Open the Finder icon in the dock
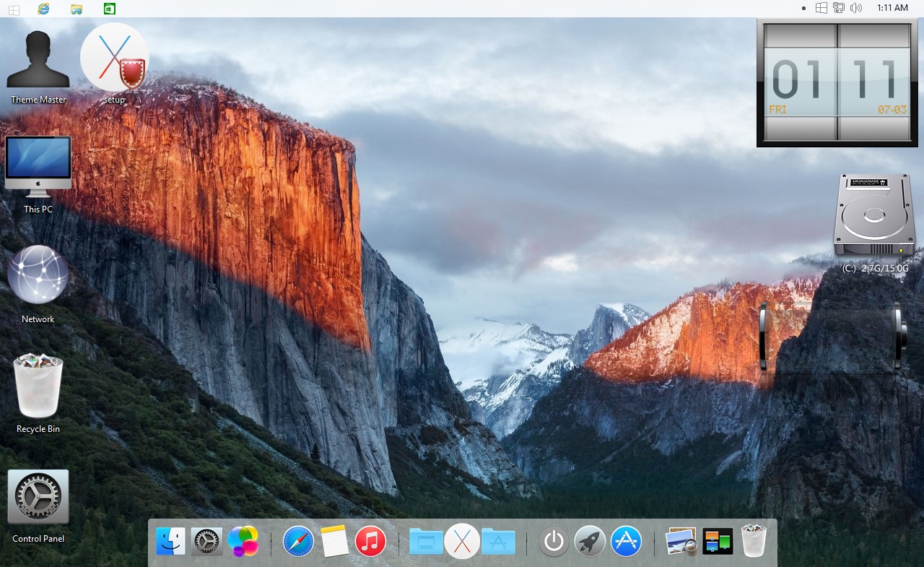The width and height of the screenshot is (924, 567). (171, 541)
